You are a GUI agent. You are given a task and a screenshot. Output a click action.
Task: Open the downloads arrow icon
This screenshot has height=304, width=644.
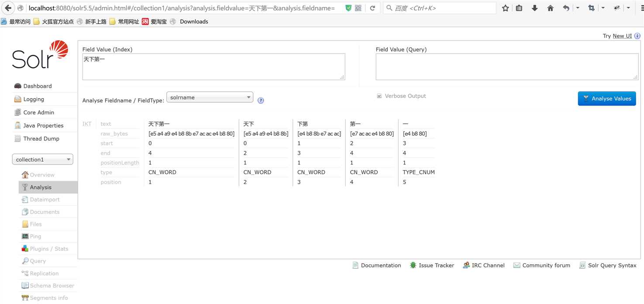point(534,8)
